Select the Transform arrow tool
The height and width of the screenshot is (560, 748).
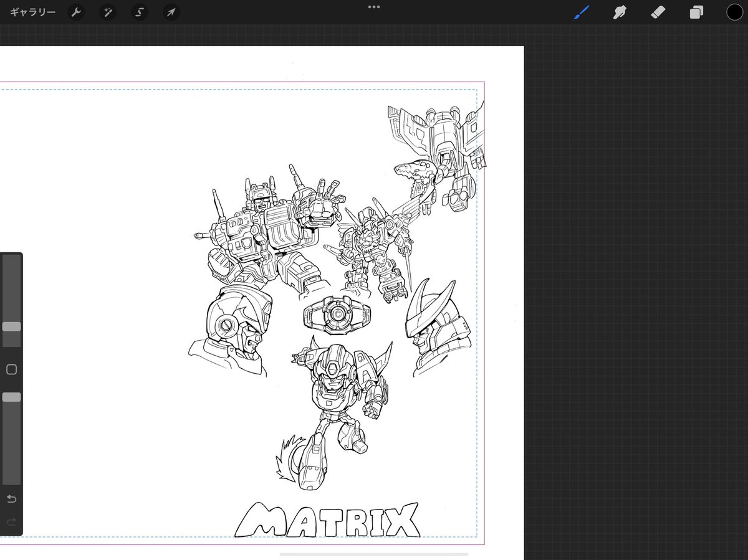tap(171, 12)
